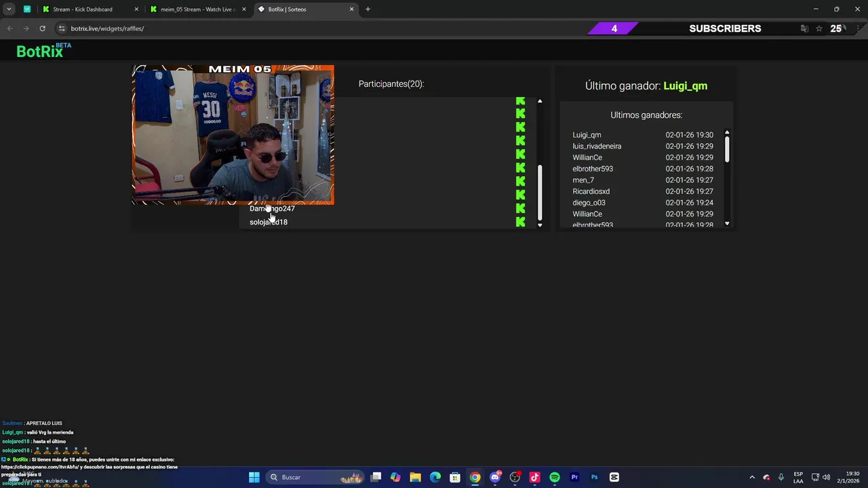Click the winners list scrollbar thumb
Image resolution: width=868 pixels, height=488 pixels.
coord(727,149)
